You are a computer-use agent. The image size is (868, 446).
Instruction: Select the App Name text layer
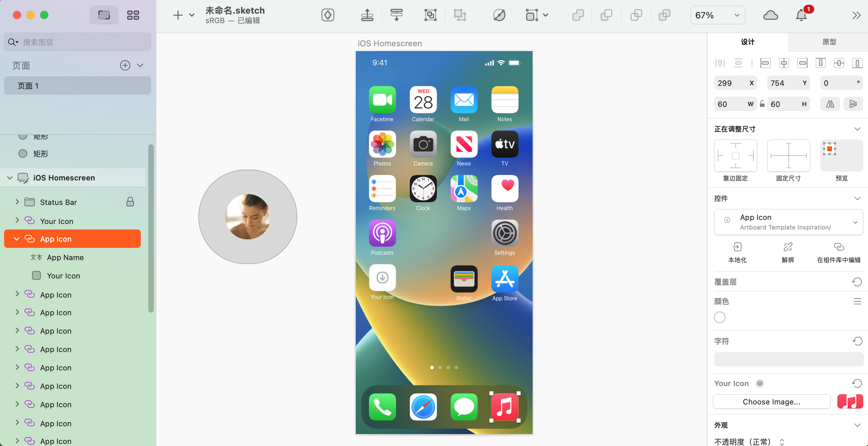[65, 257]
